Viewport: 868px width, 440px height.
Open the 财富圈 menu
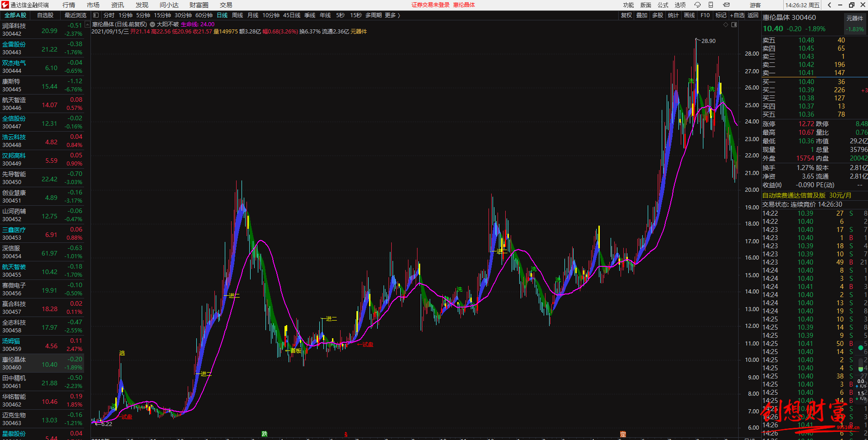[199, 5]
